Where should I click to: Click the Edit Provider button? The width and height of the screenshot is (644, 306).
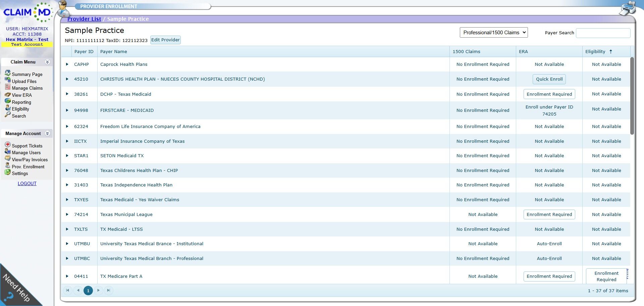165,40
